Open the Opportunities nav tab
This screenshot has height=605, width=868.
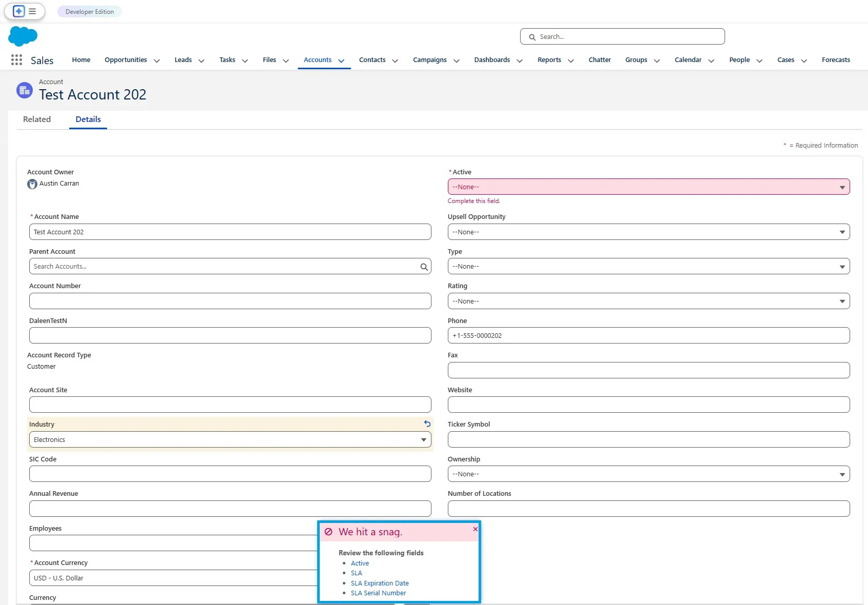pyautogui.click(x=126, y=60)
